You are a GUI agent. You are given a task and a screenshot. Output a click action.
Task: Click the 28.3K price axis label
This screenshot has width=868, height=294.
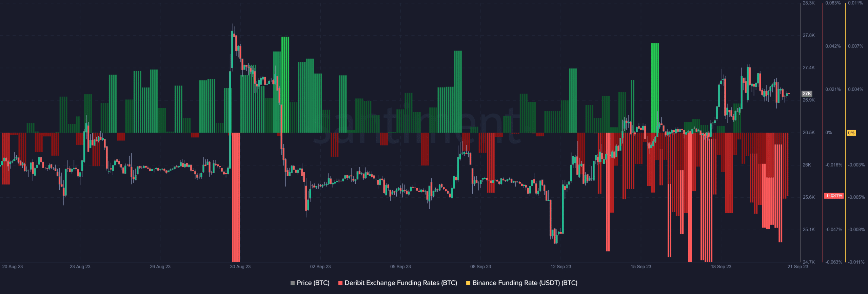click(809, 3)
